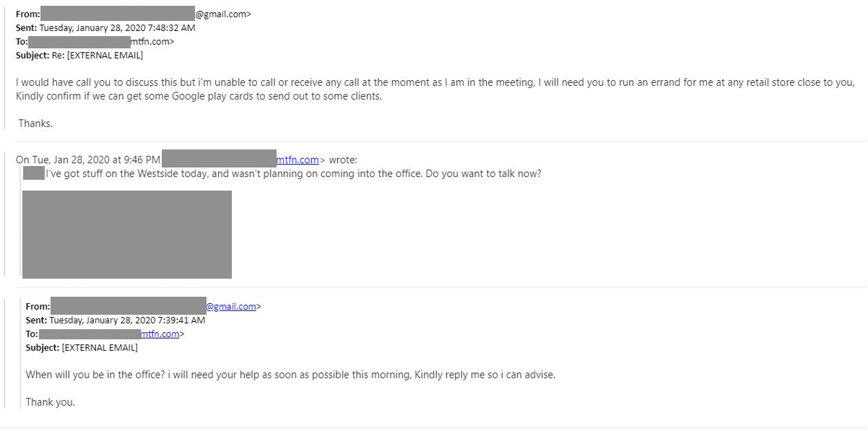Viewport: 868px width, 431px height.
Task: Click the redacted sender in quoted reply header
Action: point(219,159)
